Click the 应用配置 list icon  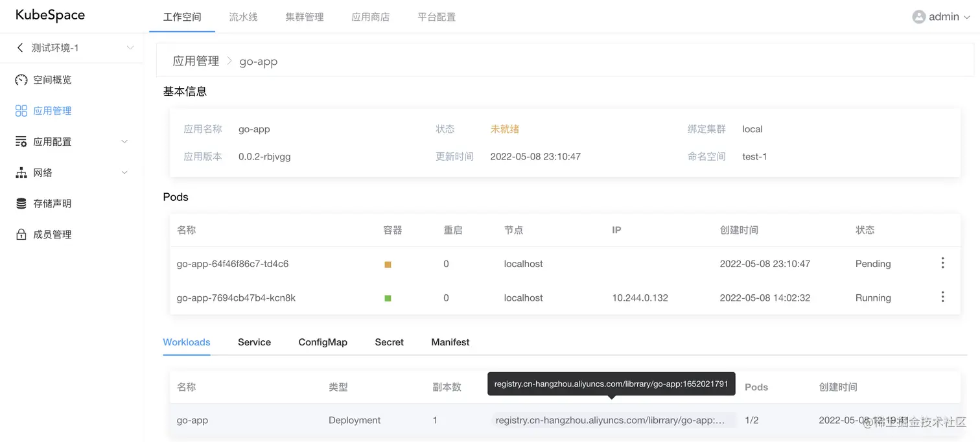[21, 142]
